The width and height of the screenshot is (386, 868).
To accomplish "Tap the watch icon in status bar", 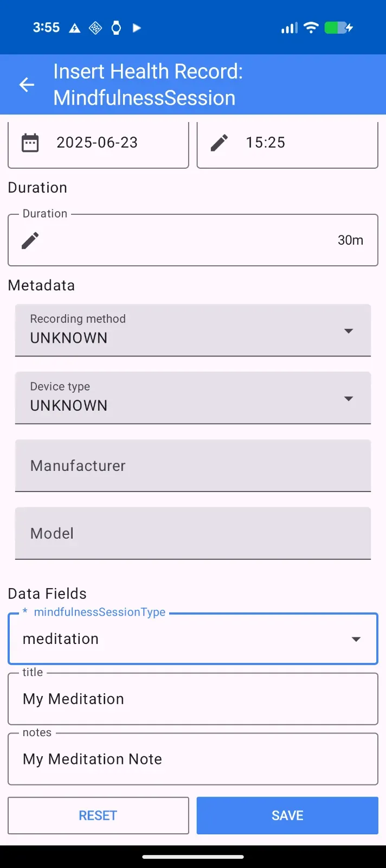I will coord(116,28).
